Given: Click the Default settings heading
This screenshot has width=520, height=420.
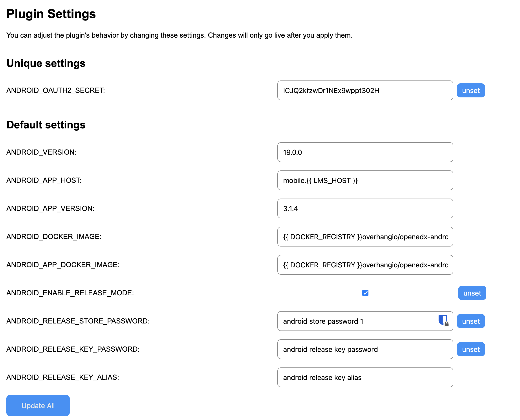Looking at the screenshot, I should click(46, 125).
